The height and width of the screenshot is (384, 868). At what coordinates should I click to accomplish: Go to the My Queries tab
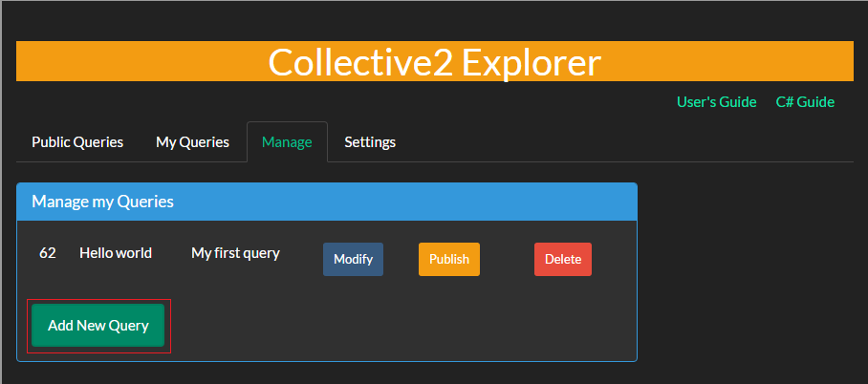point(192,142)
